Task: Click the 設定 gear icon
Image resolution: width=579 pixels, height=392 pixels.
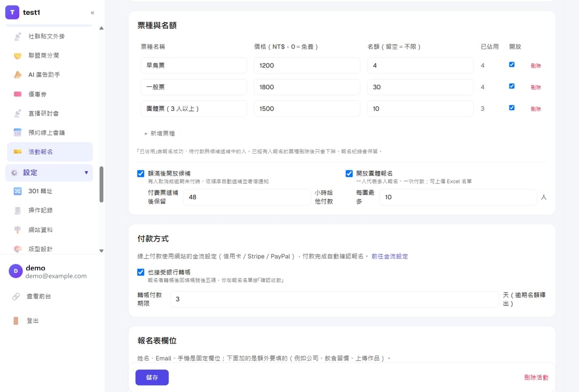Action: click(x=14, y=173)
